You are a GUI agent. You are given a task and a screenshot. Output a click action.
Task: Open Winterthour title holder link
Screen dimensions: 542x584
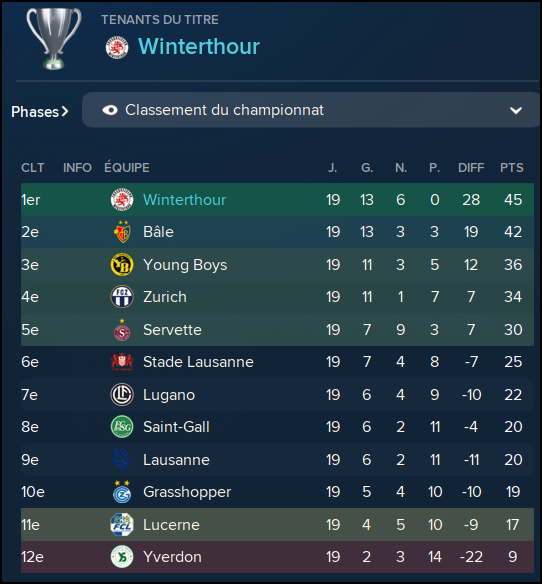199,47
